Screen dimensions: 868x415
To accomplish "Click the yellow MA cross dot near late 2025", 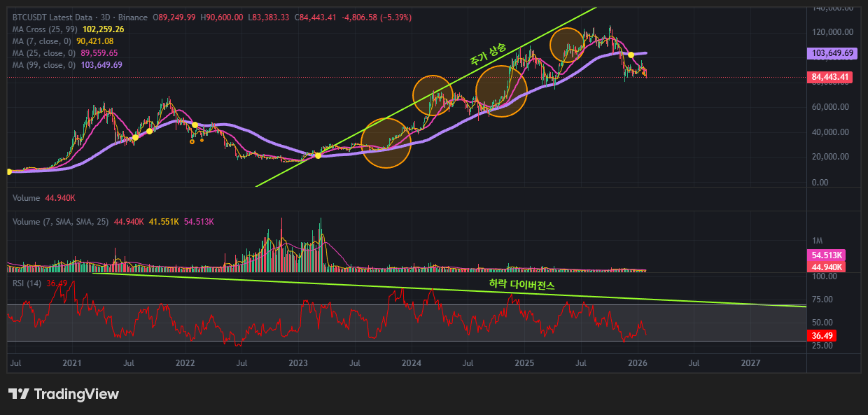I will (x=631, y=55).
